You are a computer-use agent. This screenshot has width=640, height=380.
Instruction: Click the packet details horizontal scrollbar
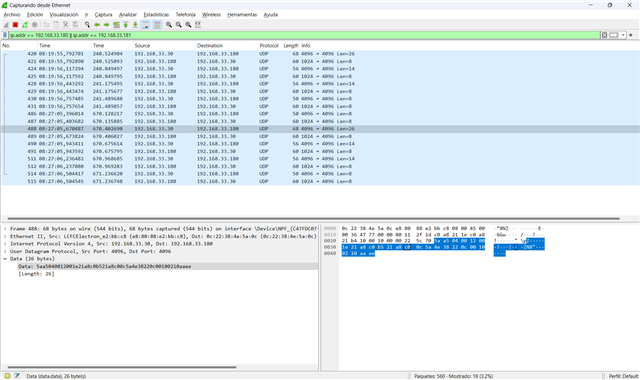122,367
